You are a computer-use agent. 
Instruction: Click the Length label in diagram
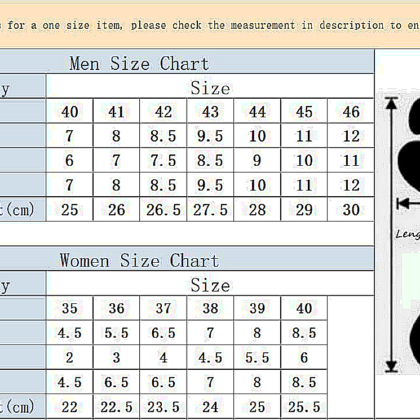coord(408,234)
